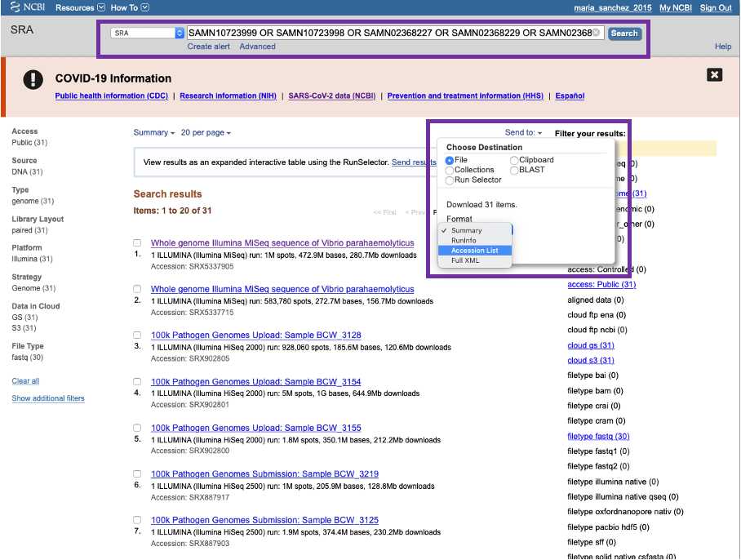Open the How To menu
The image size is (741, 560).
point(130,7)
